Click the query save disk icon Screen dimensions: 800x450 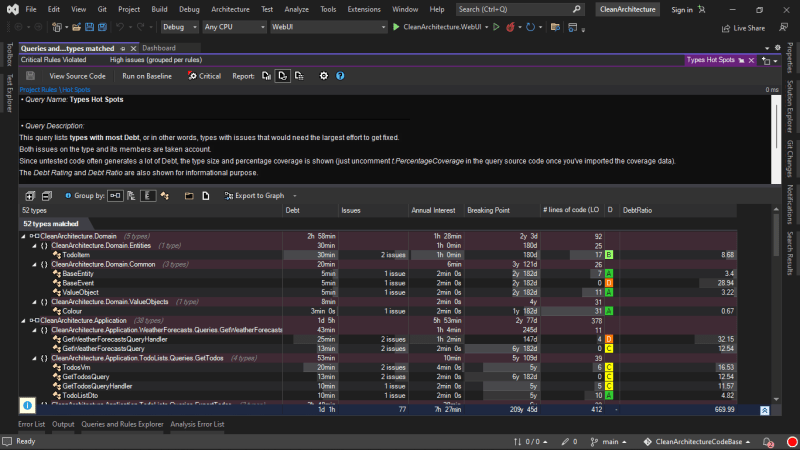coord(31,76)
